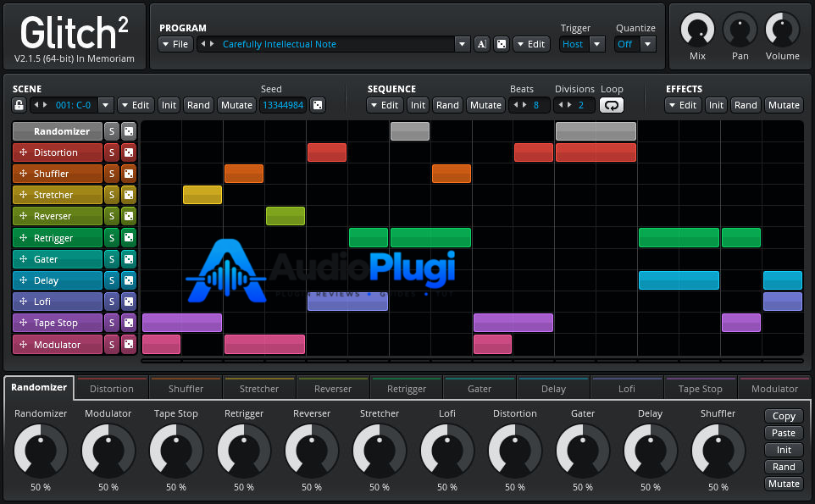The image size is (815, 504).
Task: Click the Effects Init button
Action: tap(716, 105)
